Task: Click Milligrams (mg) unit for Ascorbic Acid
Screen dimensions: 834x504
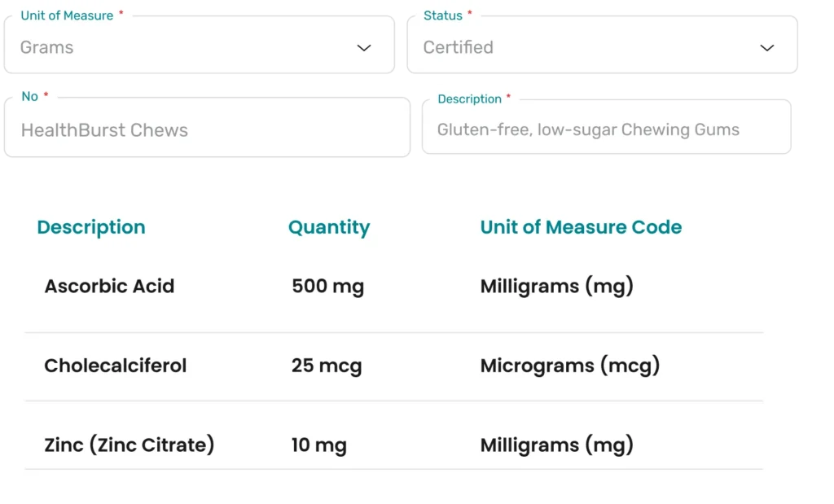Action: click(x=556, y=286)
